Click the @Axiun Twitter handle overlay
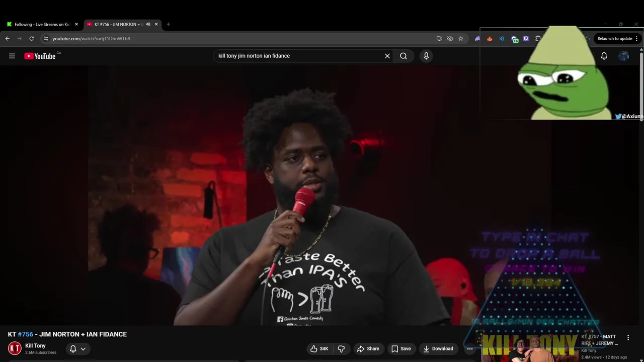Image resolution: width=644 pixels, height=362 pixels. 629,116
